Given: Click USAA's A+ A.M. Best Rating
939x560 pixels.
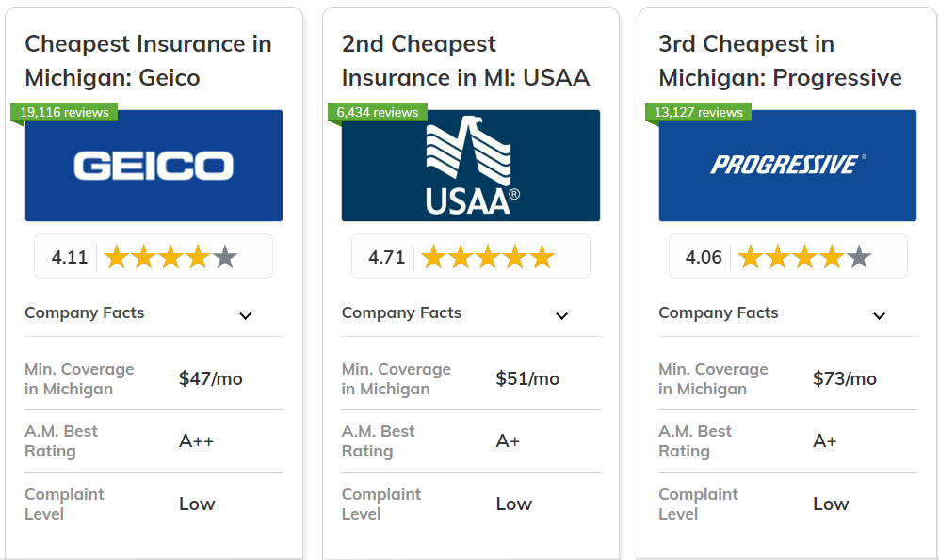Looking at the screenshot, I should [508, 440].
